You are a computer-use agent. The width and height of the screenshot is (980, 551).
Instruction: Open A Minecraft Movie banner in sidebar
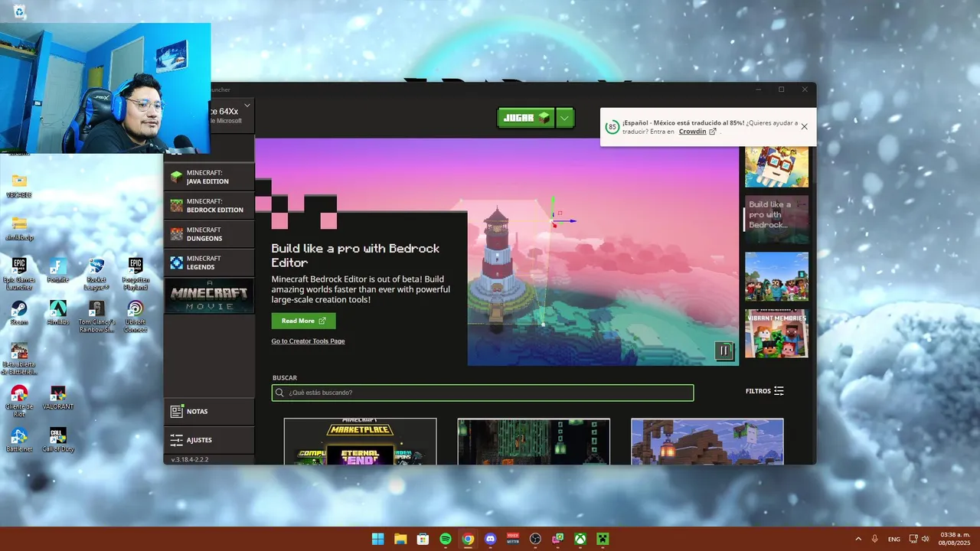point(209,295)
